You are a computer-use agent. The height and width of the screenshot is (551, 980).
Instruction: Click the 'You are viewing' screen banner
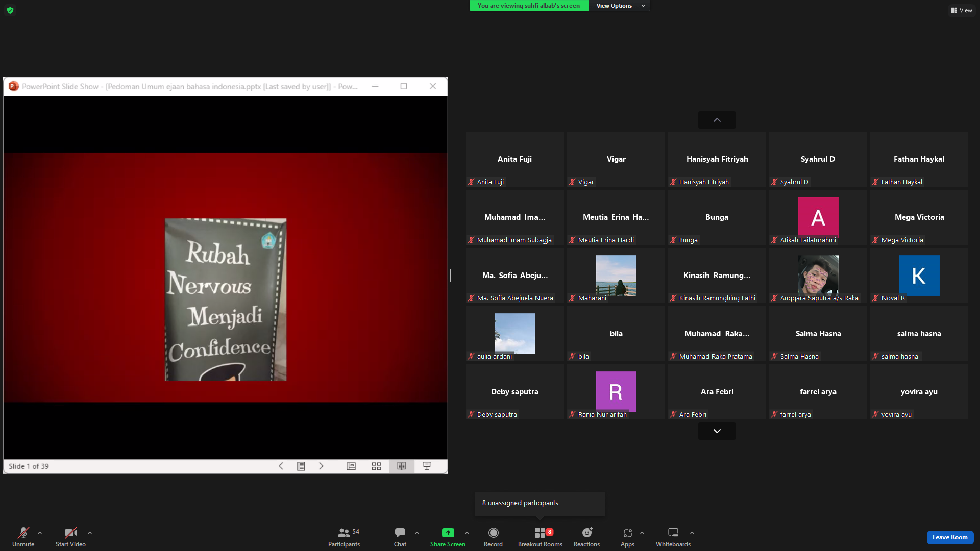click(x=529, y=6)
